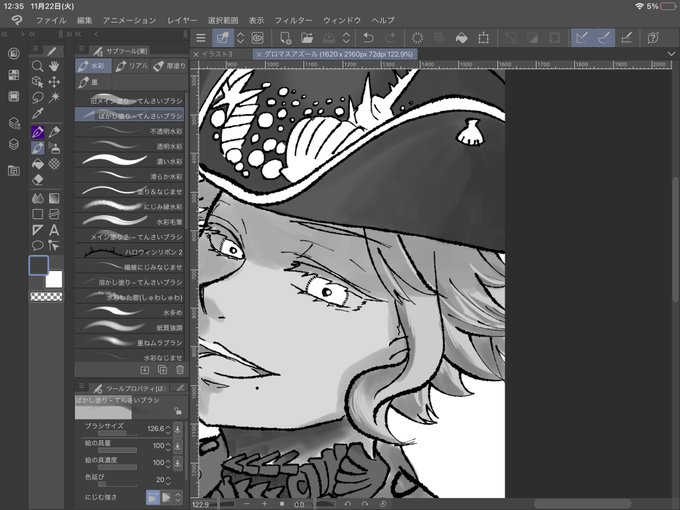Click the Deselect dotted circle icon
680x510 pixels.
417,38
